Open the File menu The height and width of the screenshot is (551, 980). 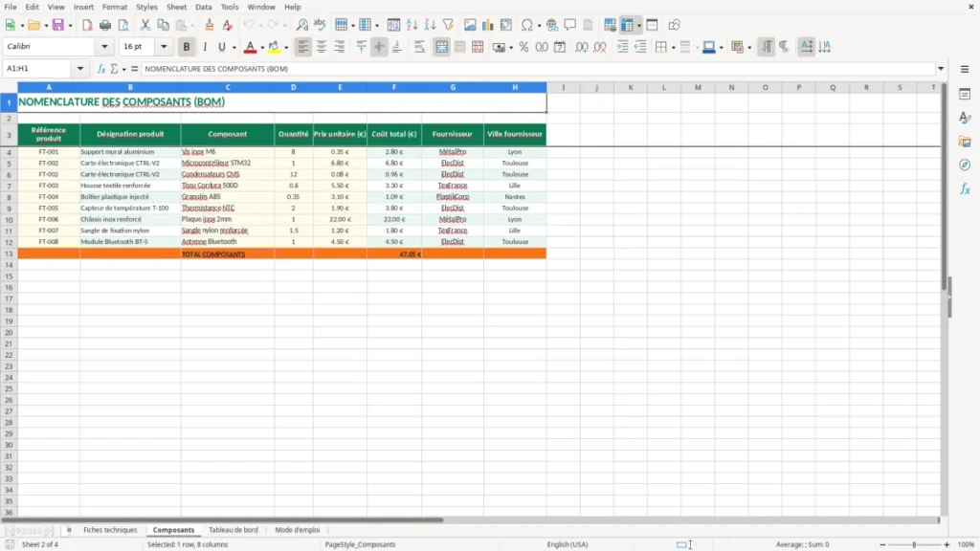(x=10, y=7)
